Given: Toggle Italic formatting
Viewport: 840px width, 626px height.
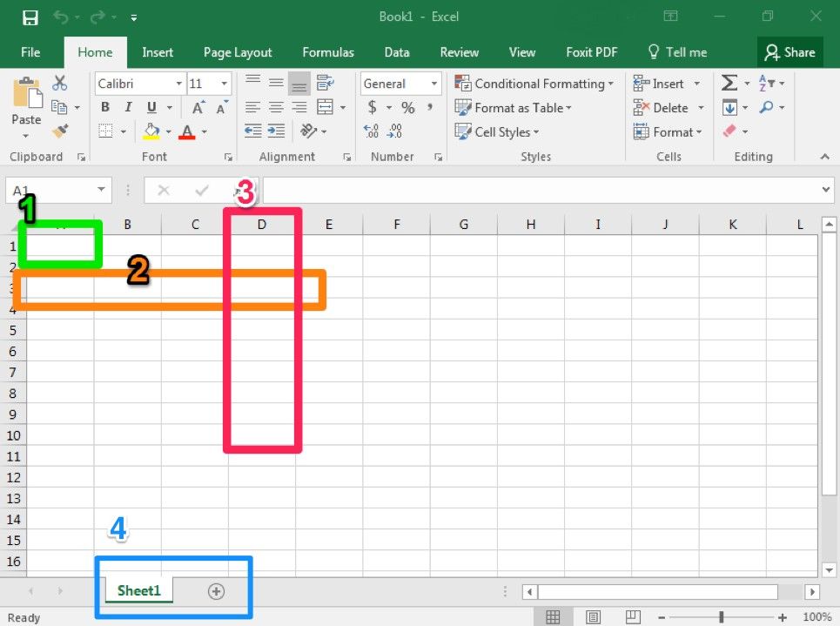Looking at the screenshot, I should (129, 108).
